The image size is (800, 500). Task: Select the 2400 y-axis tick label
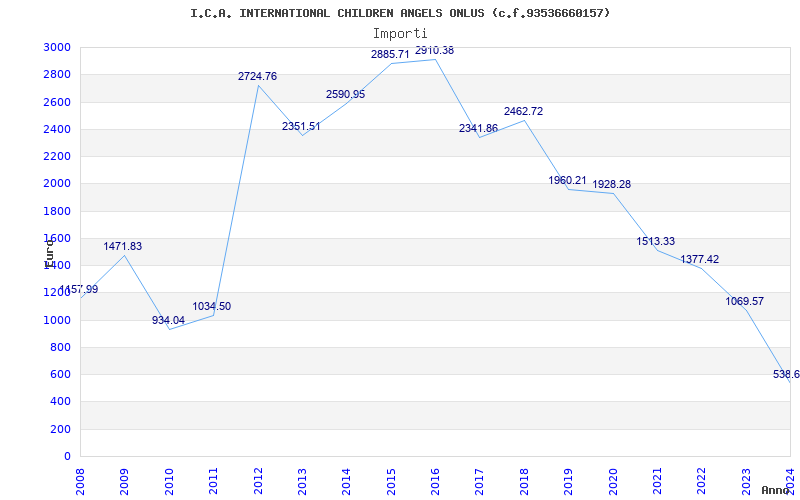tap(57, 129)
